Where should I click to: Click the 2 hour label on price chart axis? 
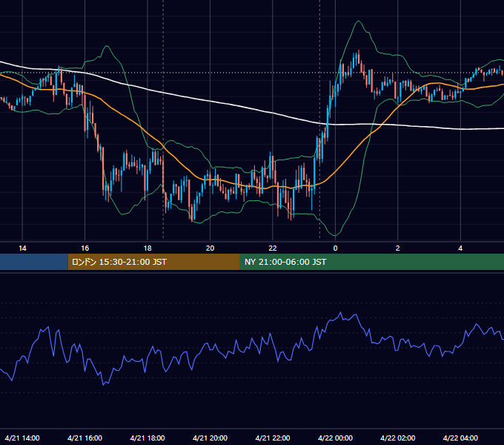[x=397, y=248]
